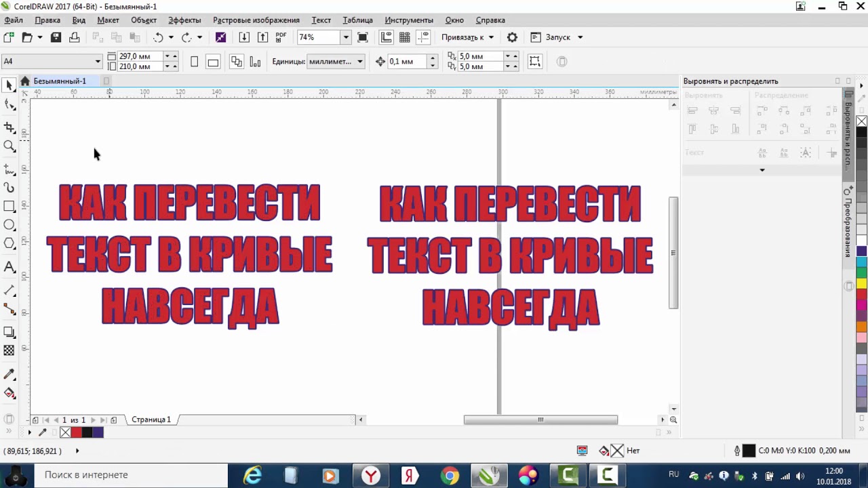Viewport: 868px width, 488px height.
Task: Click the Export icon
Action: pos(262,37)
